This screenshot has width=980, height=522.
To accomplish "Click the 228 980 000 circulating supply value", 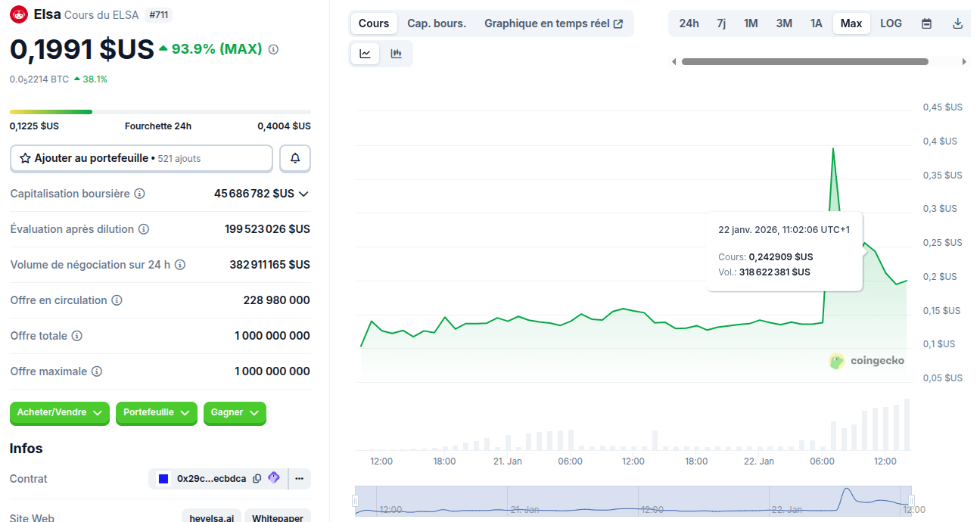I will [x=276, y=300].
